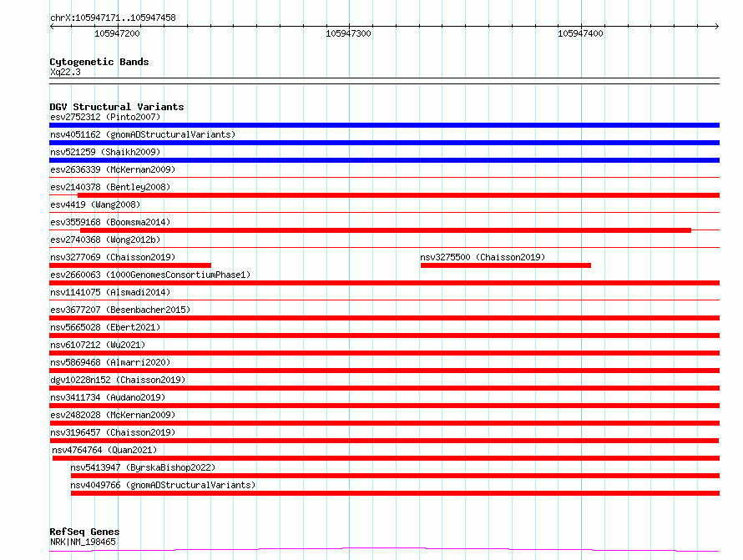Click the 105947300 ruler position label
The height and width of the screenshot is (560, 743).
coord(348,33)
